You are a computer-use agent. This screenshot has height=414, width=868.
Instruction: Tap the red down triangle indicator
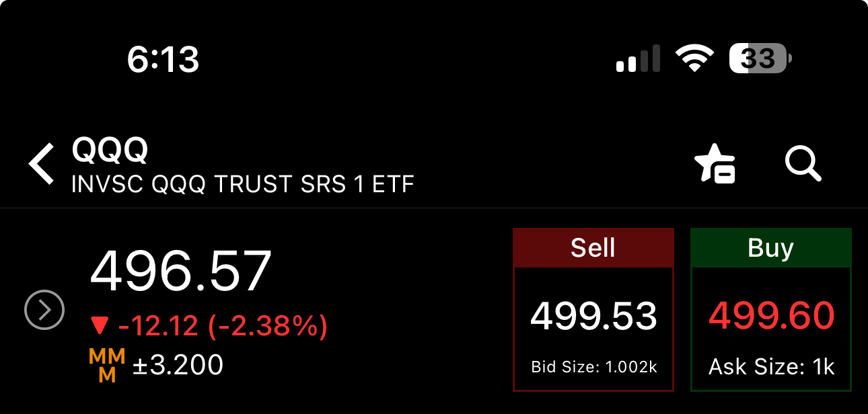pos(100,327)
